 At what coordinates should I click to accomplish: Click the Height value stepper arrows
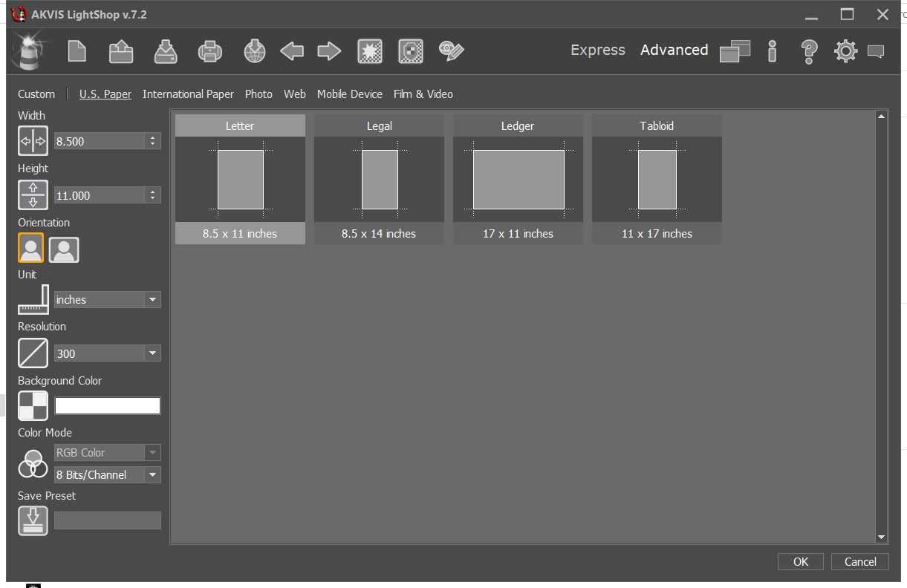coord(153,195)
